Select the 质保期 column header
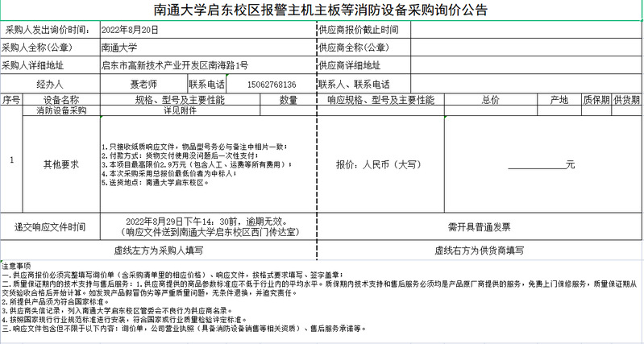 coord(596,99)
